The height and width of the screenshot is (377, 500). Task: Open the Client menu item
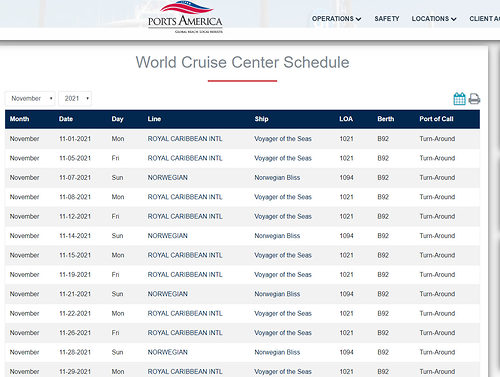click(485, 19)
